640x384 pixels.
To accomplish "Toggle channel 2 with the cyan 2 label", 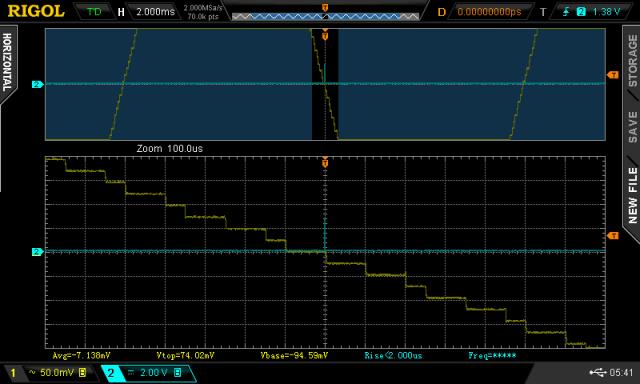I will (x=110, y=372).
